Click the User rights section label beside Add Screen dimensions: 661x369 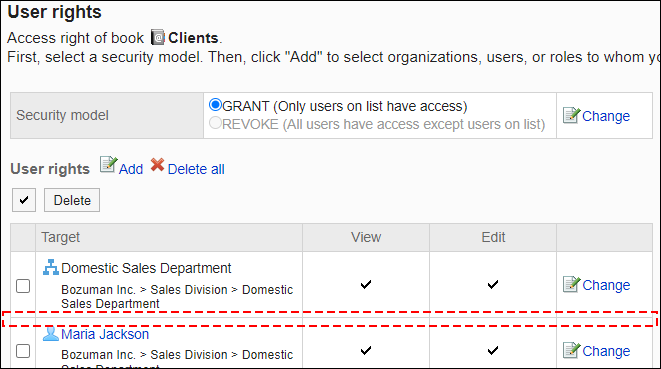pos(50,169)
